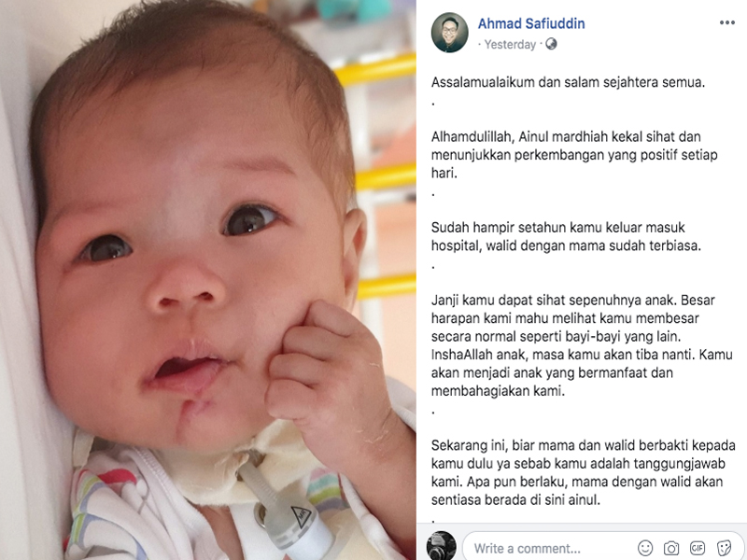Click the greeting line Assalamualaikum text
The image size is (747, 560).
click(568, 82)
